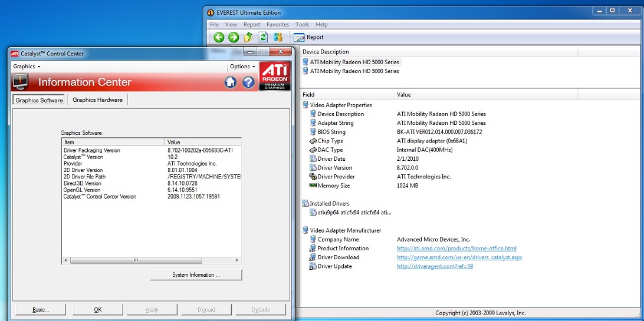Open the game.amd.com drivers_catalyst link
Screen dimensions: 644x321
(x=459, y=257)
